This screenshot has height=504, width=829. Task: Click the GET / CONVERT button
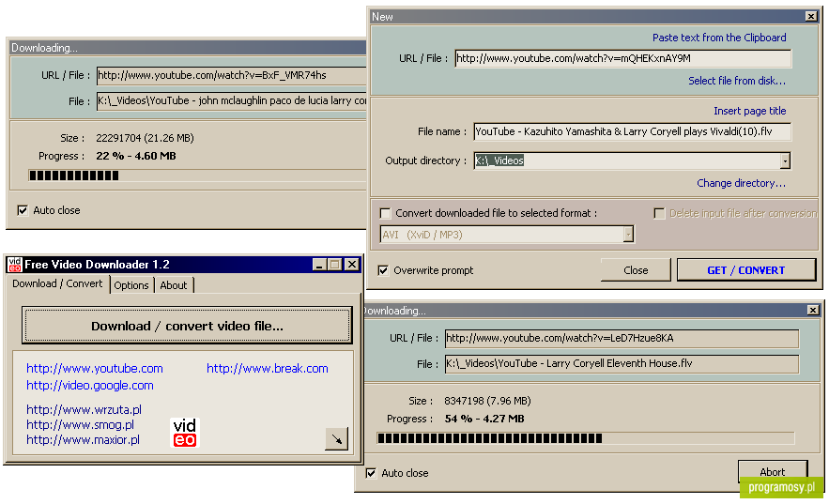(x=746, y=270)
